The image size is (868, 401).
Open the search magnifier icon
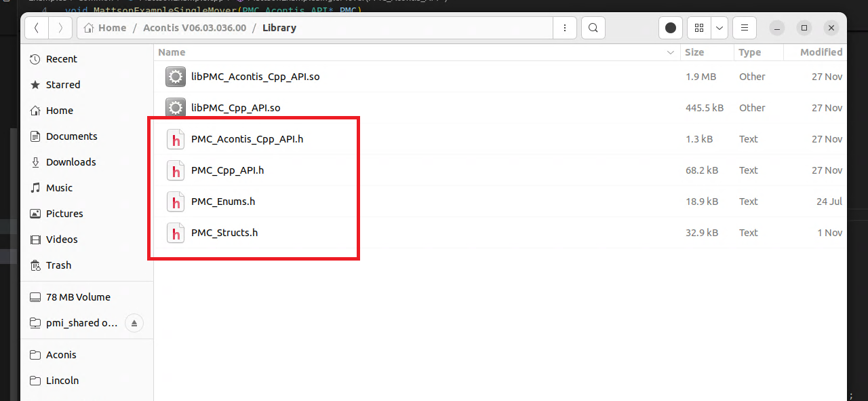click(593, 28)
